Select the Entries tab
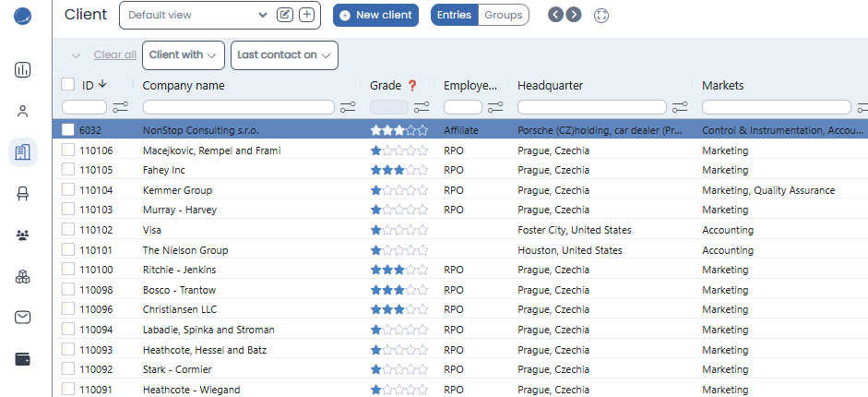Screen dimensions: 868x397 (454, 15)
